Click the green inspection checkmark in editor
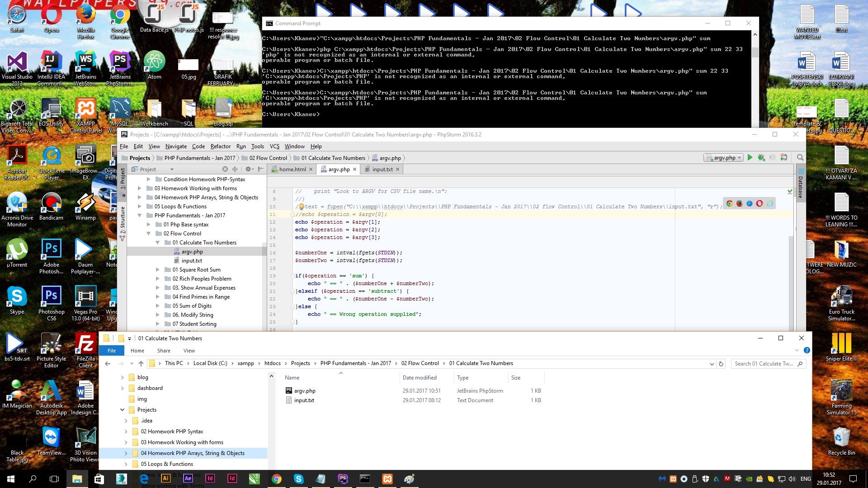 coord(790,192)
